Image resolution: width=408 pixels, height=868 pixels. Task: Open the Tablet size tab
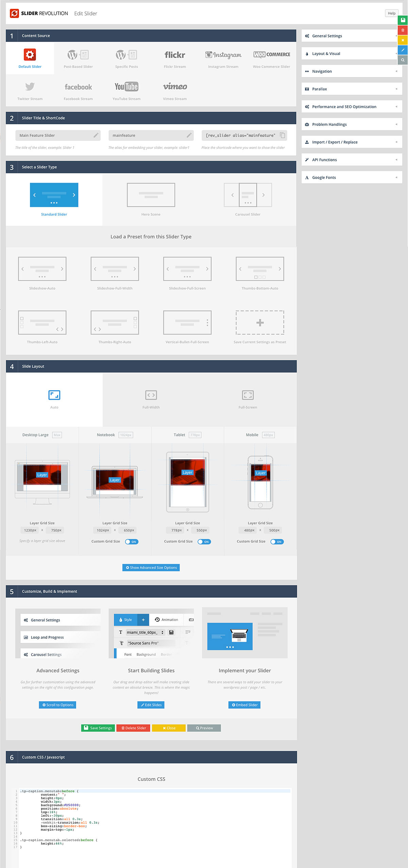[188, 435]
